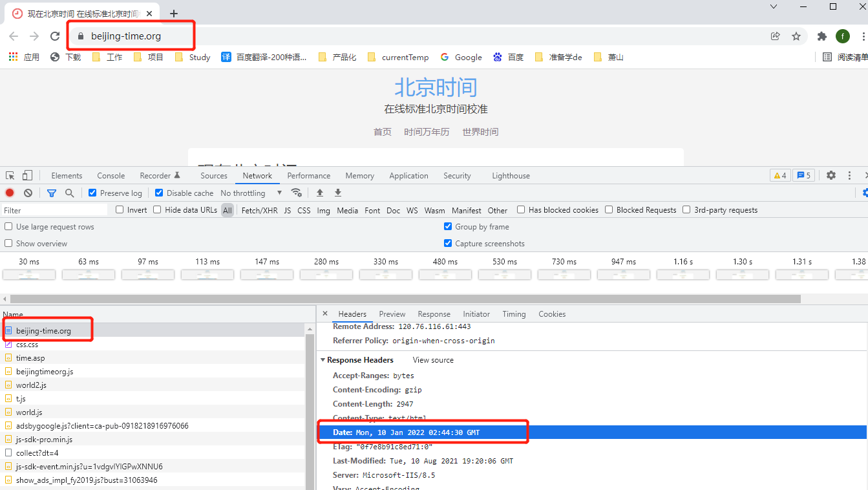Toggle the network filter funnel icon
Image resolution: width=868 pixels, height=490 pixels.
pyautogui.click(x=52, y=193)
